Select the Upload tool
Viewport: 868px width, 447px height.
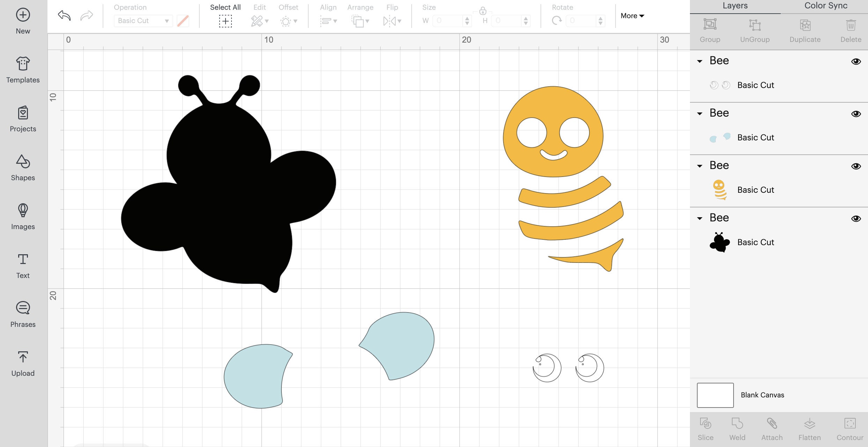(x=22, y=362)
